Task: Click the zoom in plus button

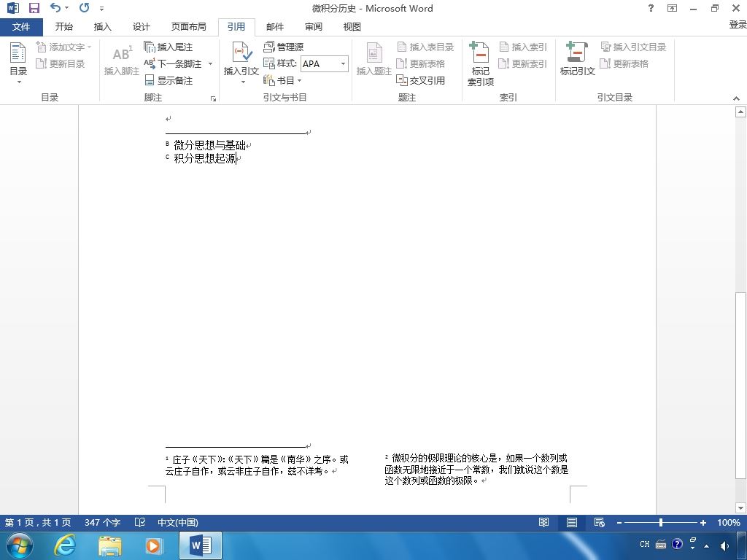Action: point(703,523)
